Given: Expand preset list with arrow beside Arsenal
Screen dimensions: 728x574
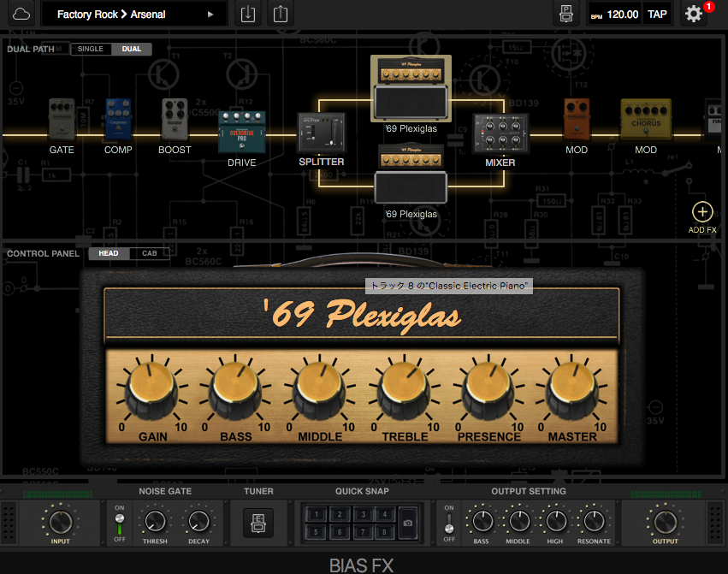Looking at the screenshot, I should [210, 15].
